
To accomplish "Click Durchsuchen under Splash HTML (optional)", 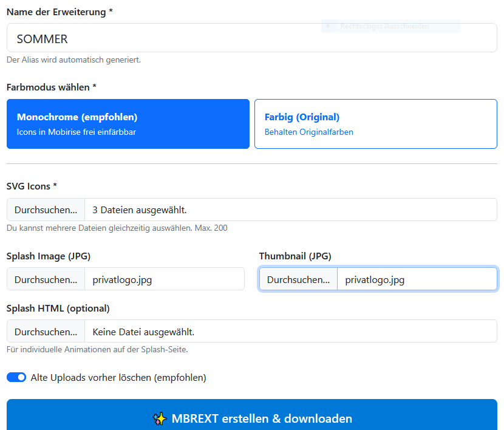I will point(46,332).
